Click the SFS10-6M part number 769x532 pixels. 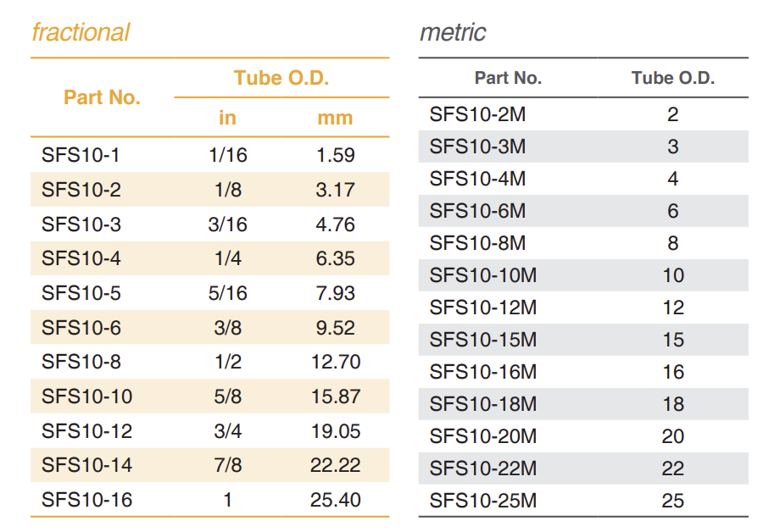477,211
